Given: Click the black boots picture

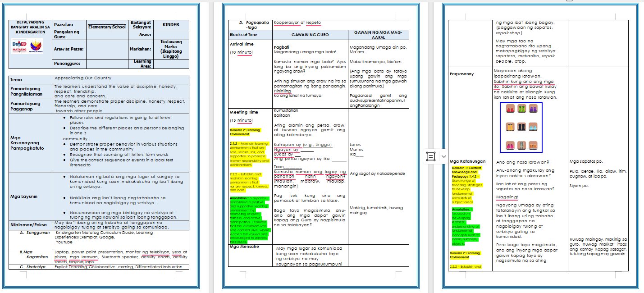Looking at the screenshot, I should coord(521,127).
